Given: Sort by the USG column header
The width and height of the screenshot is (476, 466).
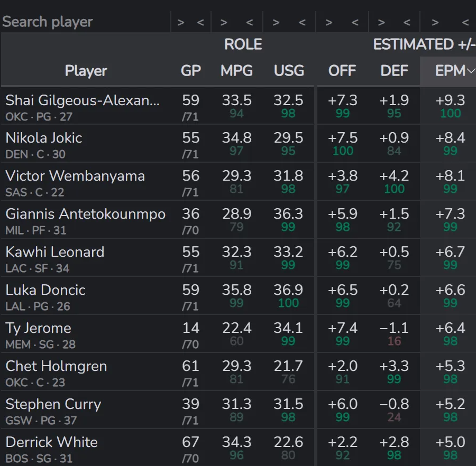Looking at the screenshot, I should coord(289,71).
